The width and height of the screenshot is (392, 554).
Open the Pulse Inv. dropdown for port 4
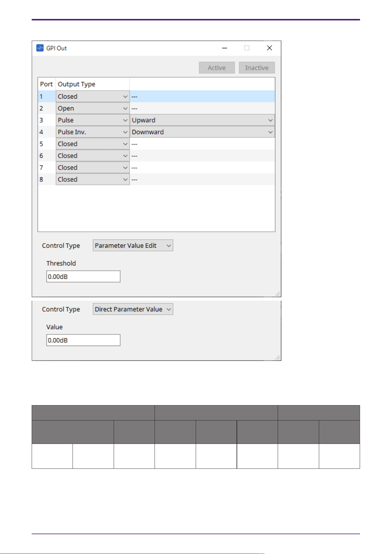pyautogui.click(x=93, y=132)
